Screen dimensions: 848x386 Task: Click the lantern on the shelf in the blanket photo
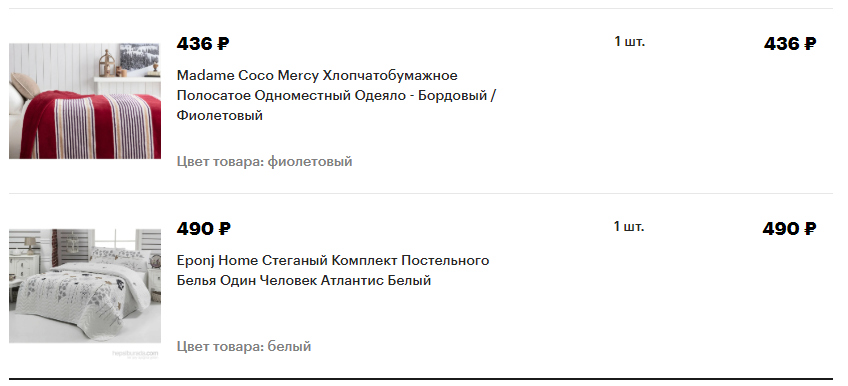(107, 63)
